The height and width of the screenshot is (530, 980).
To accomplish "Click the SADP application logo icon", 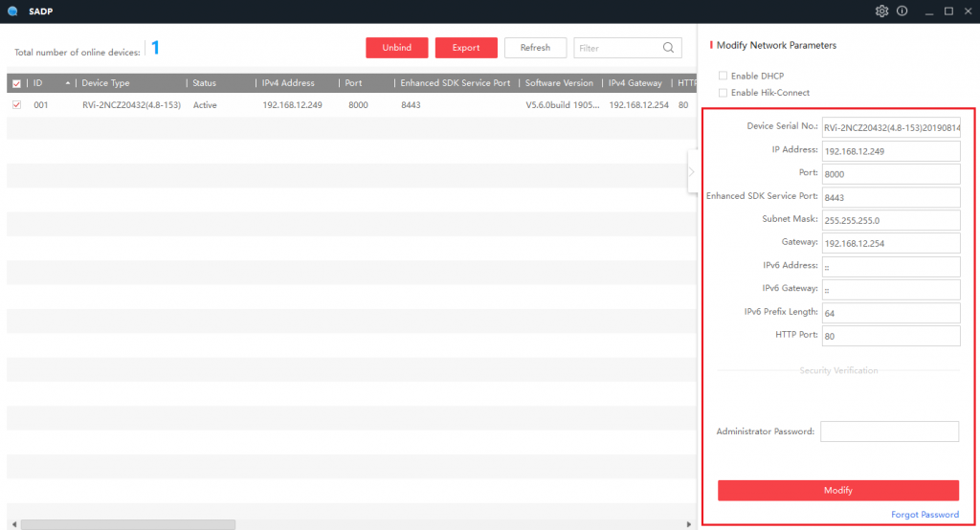I will coord(11,11).
